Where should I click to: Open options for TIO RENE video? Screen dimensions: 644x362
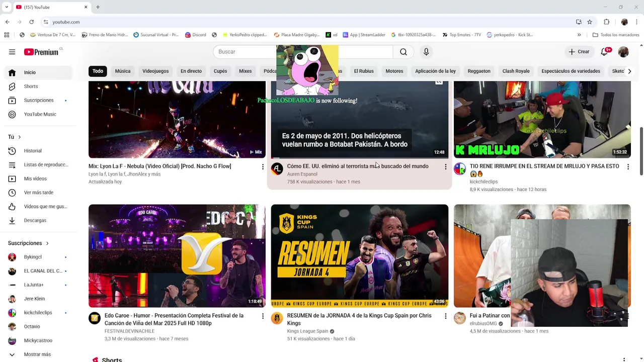tap(628, 166)
